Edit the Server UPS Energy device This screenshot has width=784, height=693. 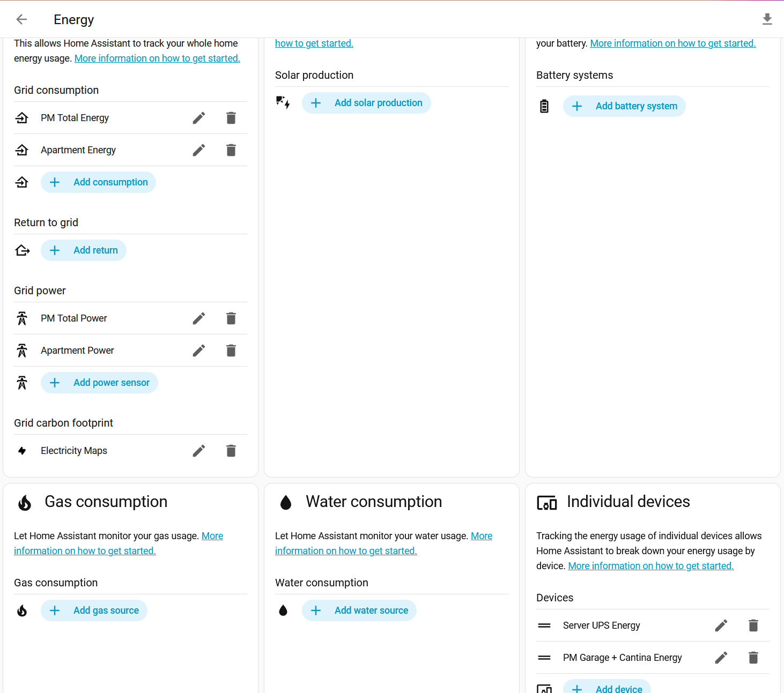tap(721, 625)
